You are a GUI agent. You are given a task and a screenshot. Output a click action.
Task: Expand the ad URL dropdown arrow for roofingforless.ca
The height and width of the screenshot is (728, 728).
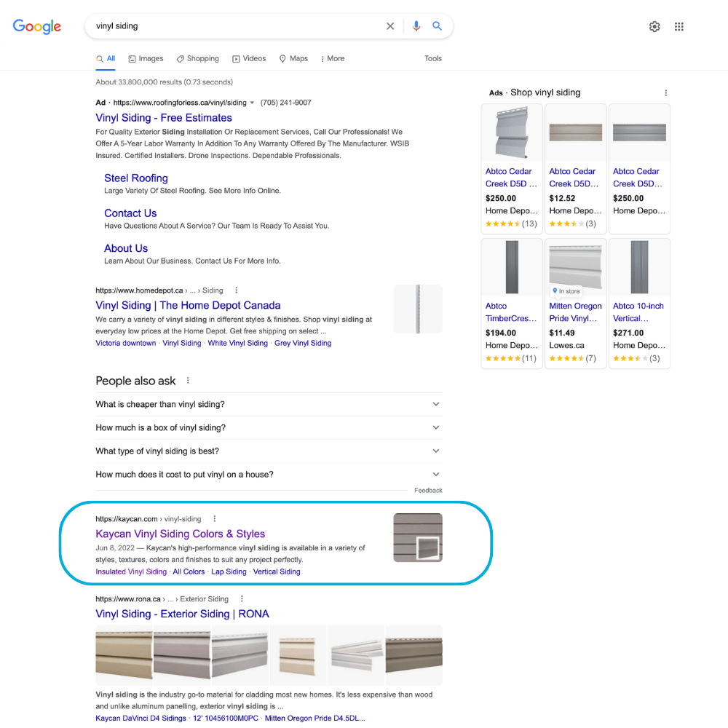tap(252, 103)
